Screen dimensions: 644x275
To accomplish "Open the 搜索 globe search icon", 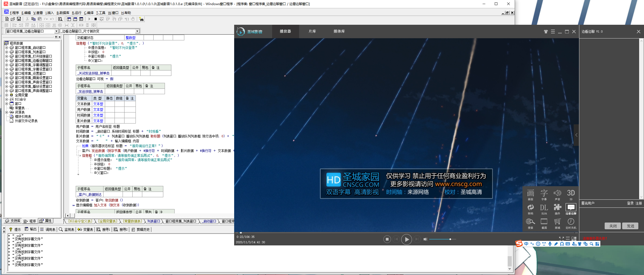I will [x=530, y=223].
